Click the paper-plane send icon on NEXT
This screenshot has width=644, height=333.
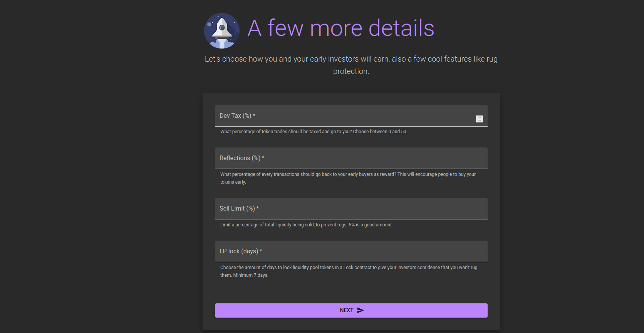361,310
